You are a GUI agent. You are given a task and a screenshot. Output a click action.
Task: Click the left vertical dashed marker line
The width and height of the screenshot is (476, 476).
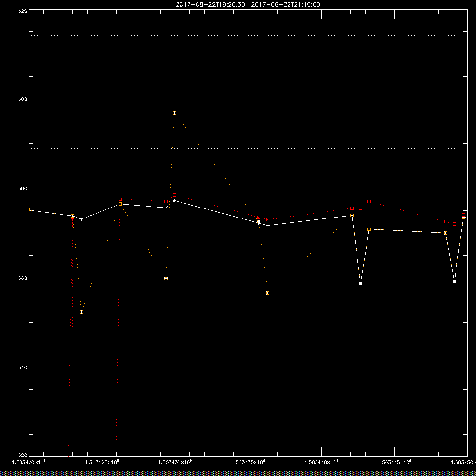pyautogui.click(x=161, y=232)
